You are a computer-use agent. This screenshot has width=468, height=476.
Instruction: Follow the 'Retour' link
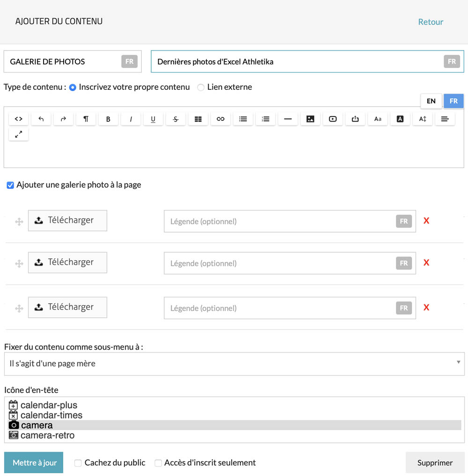pyautogui.click(x=431, y=22)
